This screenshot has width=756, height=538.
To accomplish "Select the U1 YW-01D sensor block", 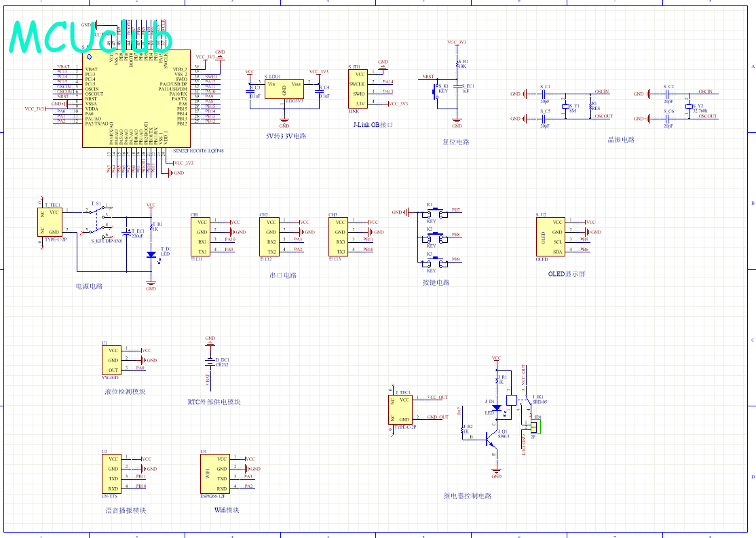I will (x=111, y=360).
